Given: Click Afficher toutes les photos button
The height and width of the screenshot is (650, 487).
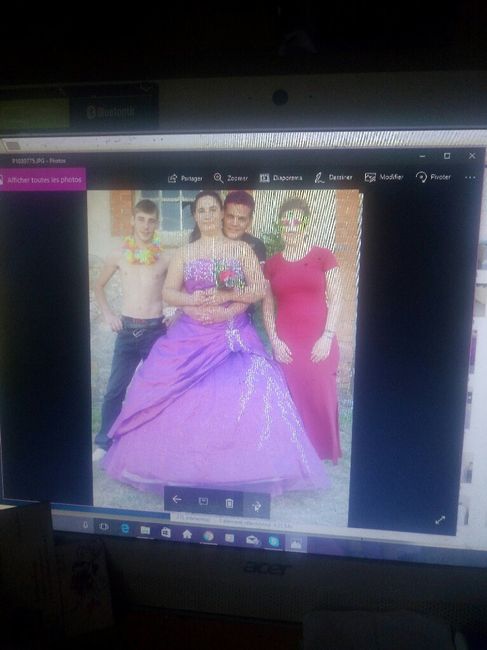Looking at the screenshot, I should click(43, 180).
